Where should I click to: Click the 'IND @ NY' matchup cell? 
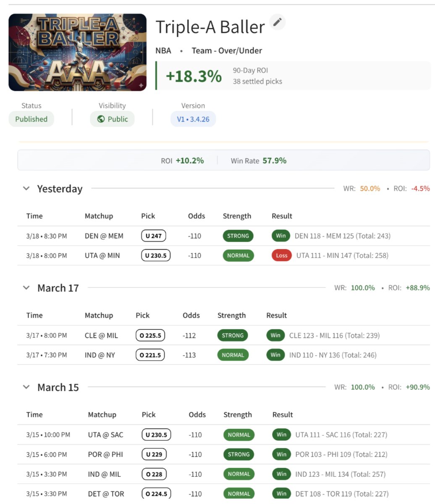(x=100, y=355)
